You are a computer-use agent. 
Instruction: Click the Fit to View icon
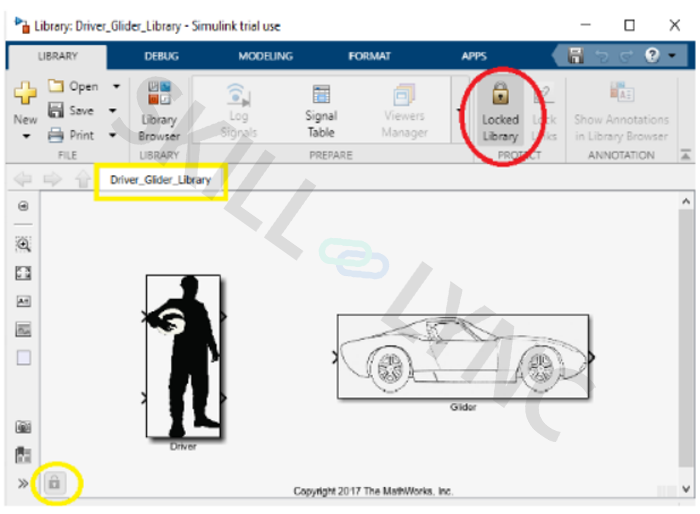(x=23, y=273)
